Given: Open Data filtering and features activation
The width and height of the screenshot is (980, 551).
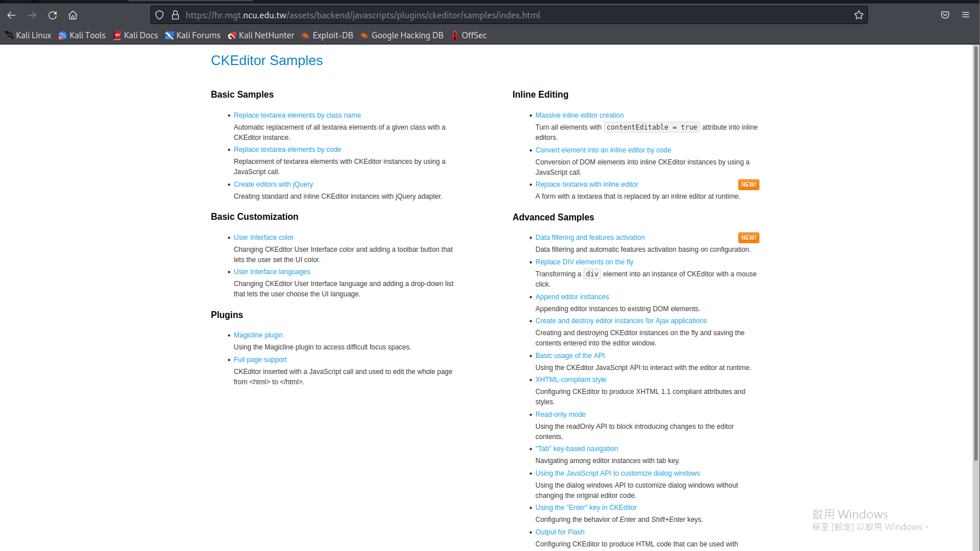Looking at the screenshot, I should [590, 238].
